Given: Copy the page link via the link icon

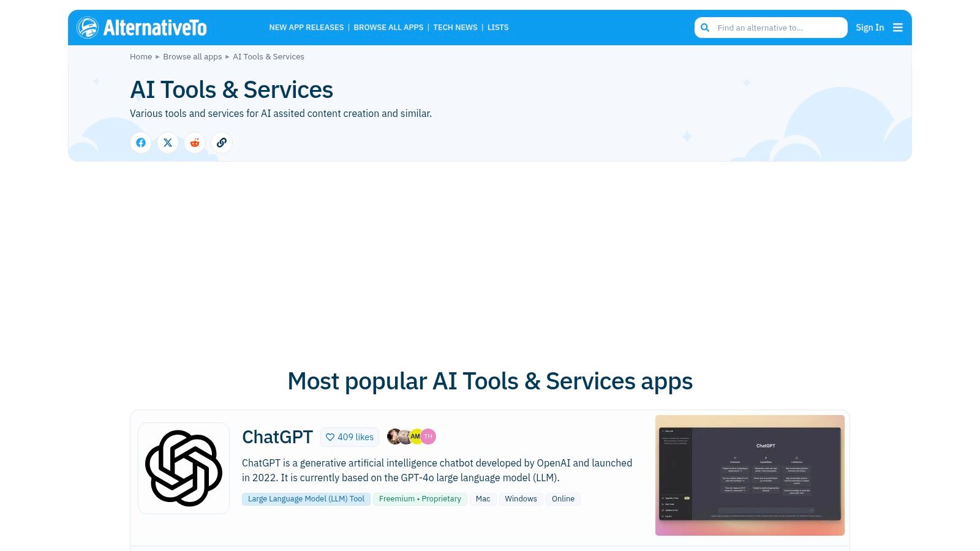Looking at the screenshot, I should [x=221, y=143].
